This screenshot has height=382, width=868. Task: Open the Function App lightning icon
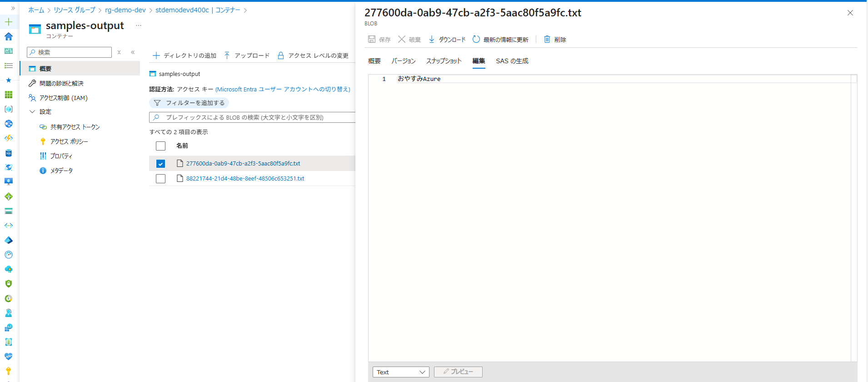pos(9,138)
